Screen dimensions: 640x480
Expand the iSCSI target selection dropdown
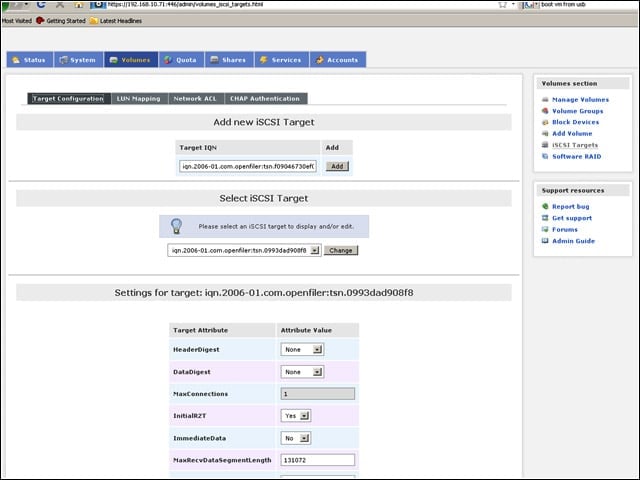[x=244, y=250]
